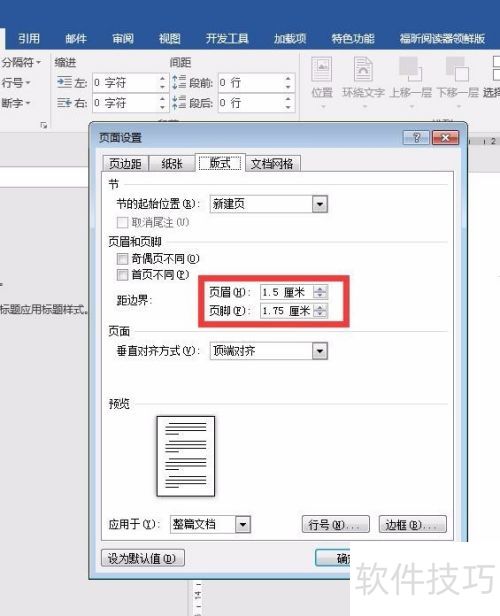Switch to the 审阅 ribbon tab

pos(123,38)
